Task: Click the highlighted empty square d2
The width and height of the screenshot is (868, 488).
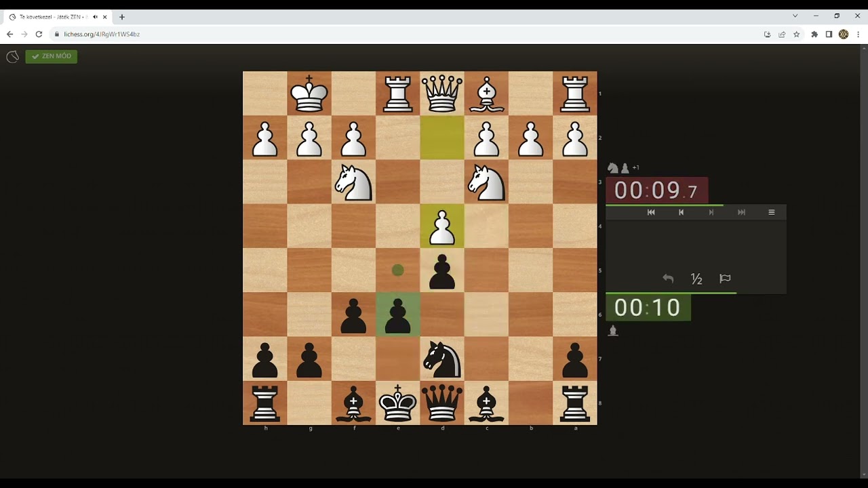Action: [442, 138]
